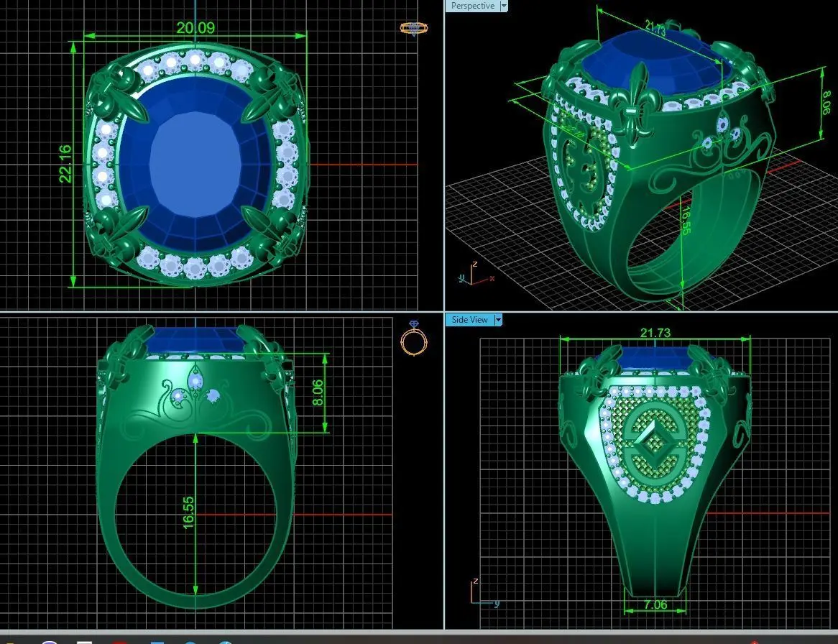Select the 7.06 shank width dimension
Image resolution: width=838 pixels, height=644 pixels.
pos(655,604)
